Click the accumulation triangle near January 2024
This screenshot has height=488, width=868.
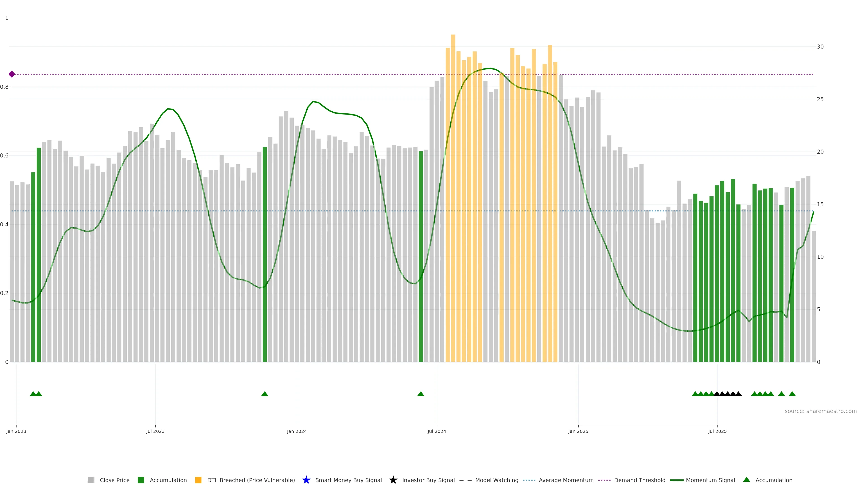point(264,394)
